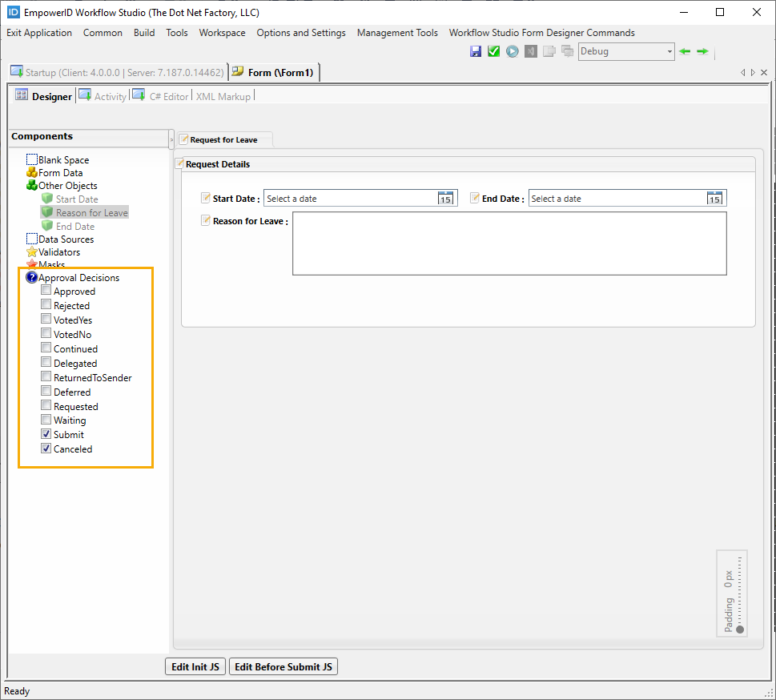Click the Padding slider handle

[740, 630]
